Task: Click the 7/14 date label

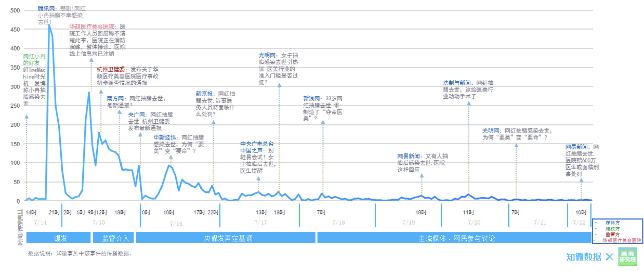Action: [x=40, y=223]
